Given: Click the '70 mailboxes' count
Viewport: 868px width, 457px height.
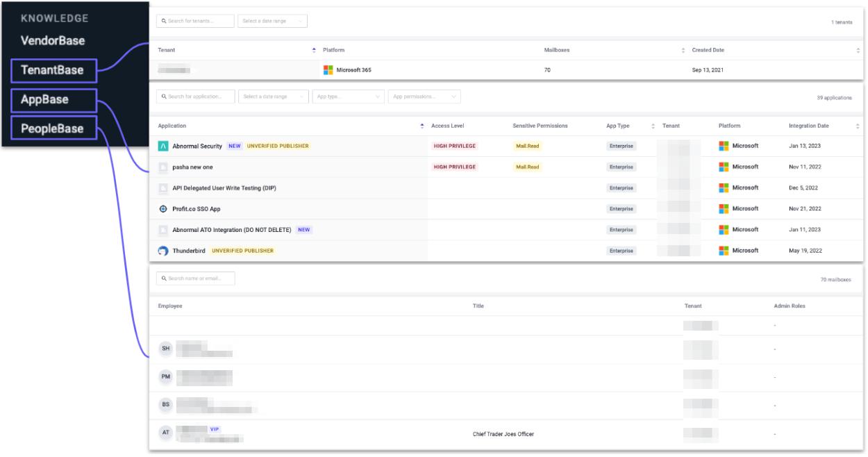Looking at the screenshot, I should pyautogui.click(x=835, y=279).
